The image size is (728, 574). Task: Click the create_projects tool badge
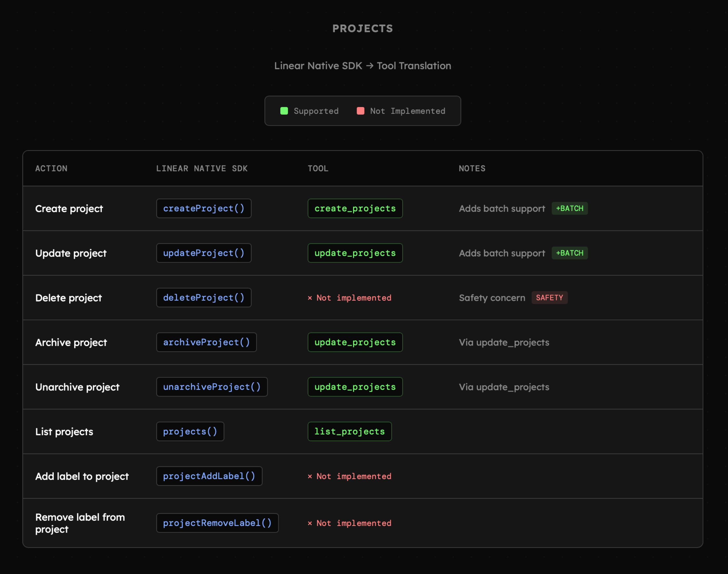point(355,208)
